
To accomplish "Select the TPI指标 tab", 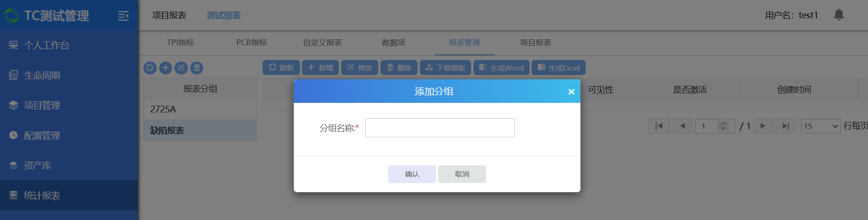I will pyautogui.click(x=181, y=42).
